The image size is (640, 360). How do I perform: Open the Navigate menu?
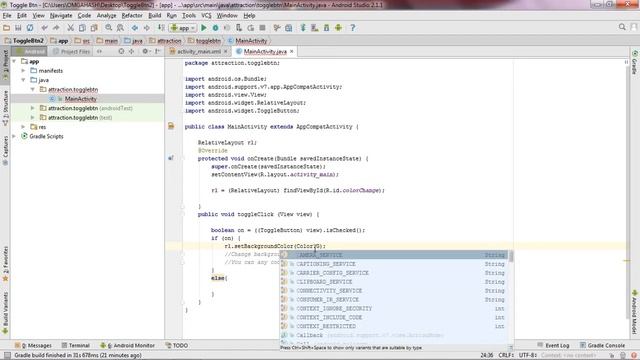pos(61,16)
